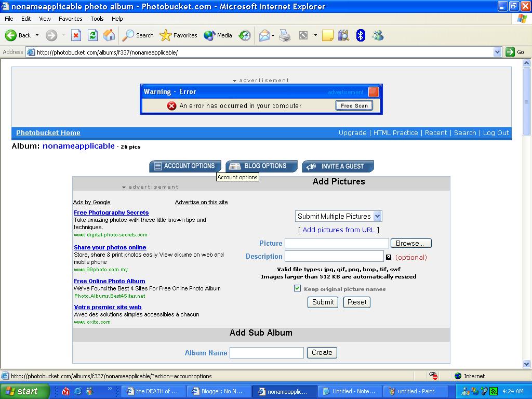
Task: Go back with the Back arrow icon
Action: [11, 35]
